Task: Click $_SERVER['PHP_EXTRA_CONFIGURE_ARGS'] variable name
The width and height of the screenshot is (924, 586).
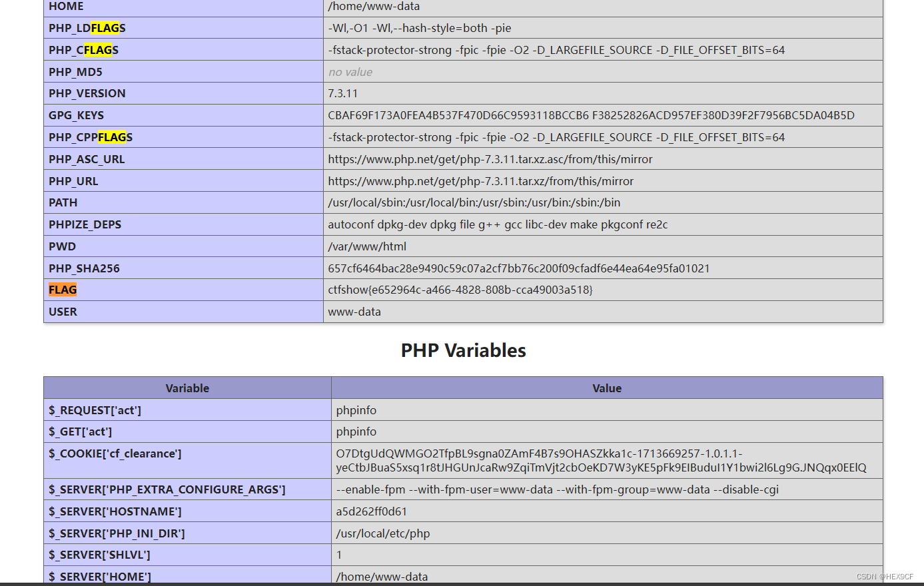Action: point(167,489)
